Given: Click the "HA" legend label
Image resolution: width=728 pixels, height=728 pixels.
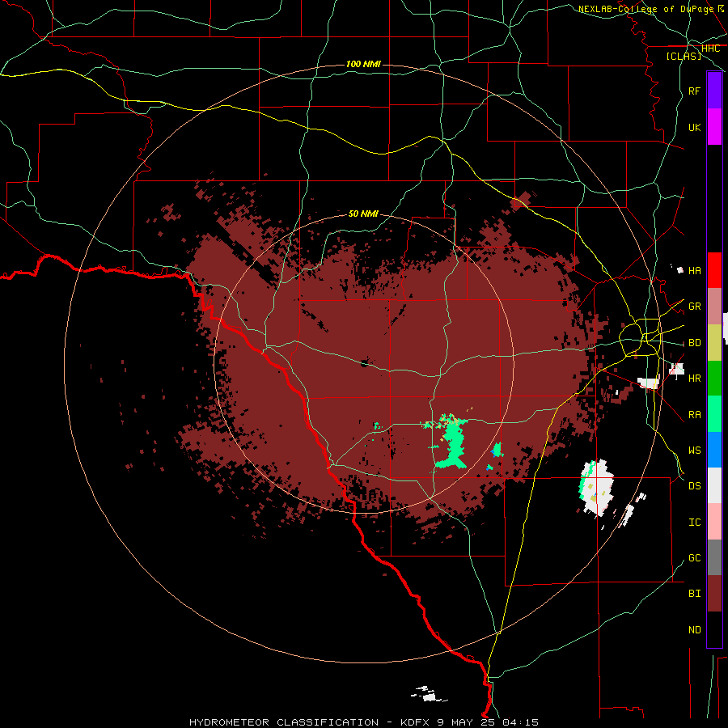Looking at the screenshot, I should click(x=694, y=270).
